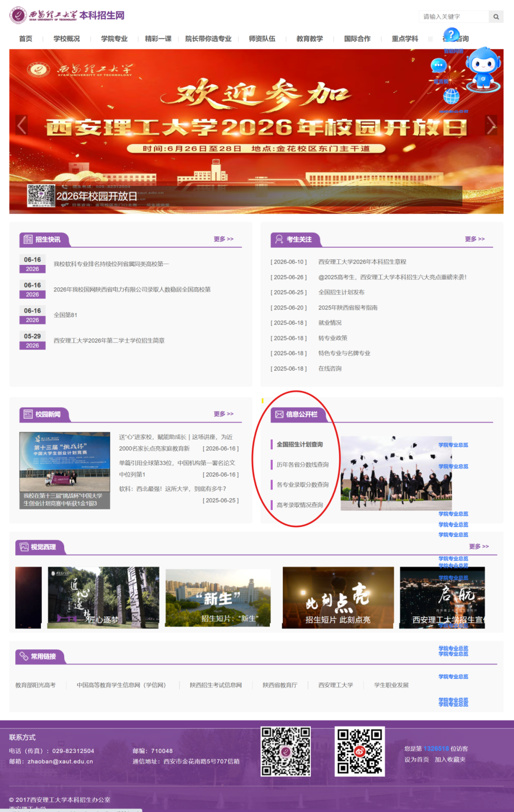
Task: Open news about 国网陕西省电力有限公司录取人数
Action: pyautogui.click(x=132, y=290)
